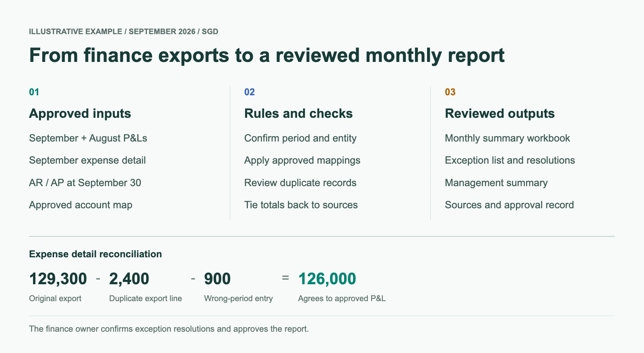Click the 'Agrees to approved P&L' label
Viewport: 644px width, 353px height.
tap(342, 299)
